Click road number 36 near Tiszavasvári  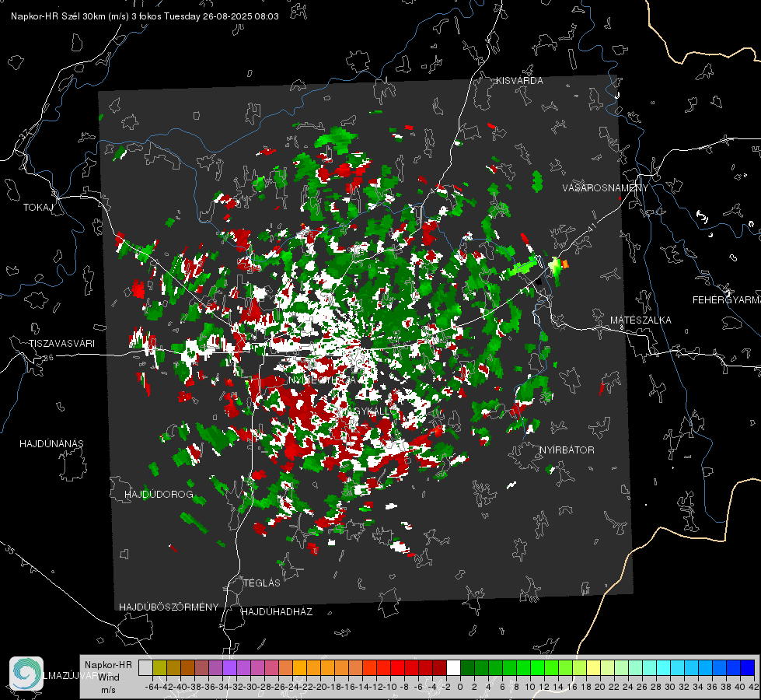48,358
